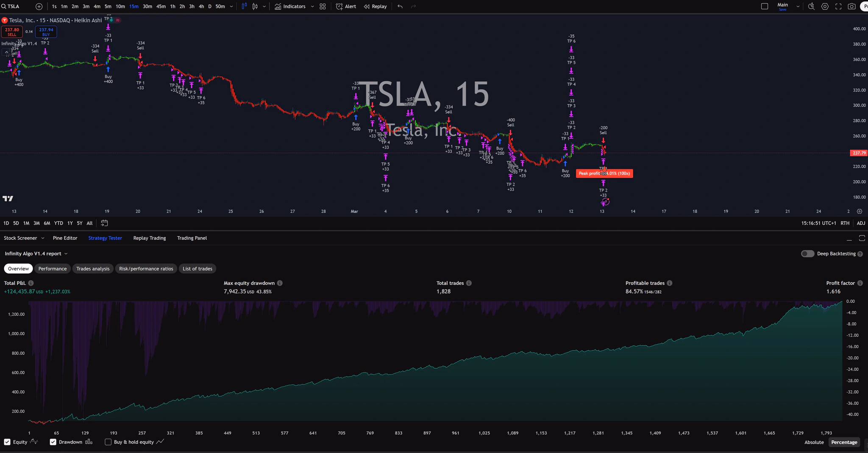Switch P&L display to Absolute

click(x=813, y=442)
